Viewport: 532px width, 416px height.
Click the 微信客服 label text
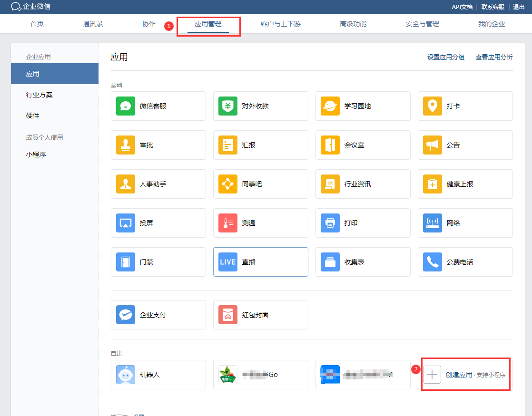(x=153, y=106)
